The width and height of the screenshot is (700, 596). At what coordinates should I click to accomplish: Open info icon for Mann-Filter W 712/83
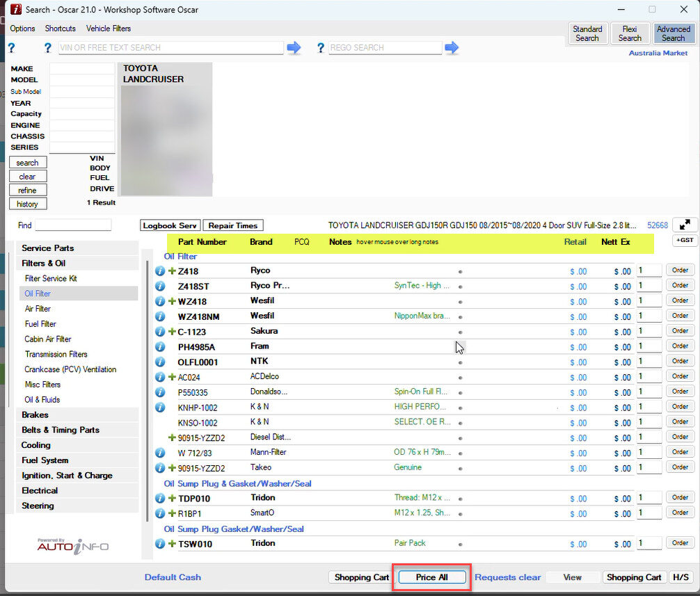[160, 453]
